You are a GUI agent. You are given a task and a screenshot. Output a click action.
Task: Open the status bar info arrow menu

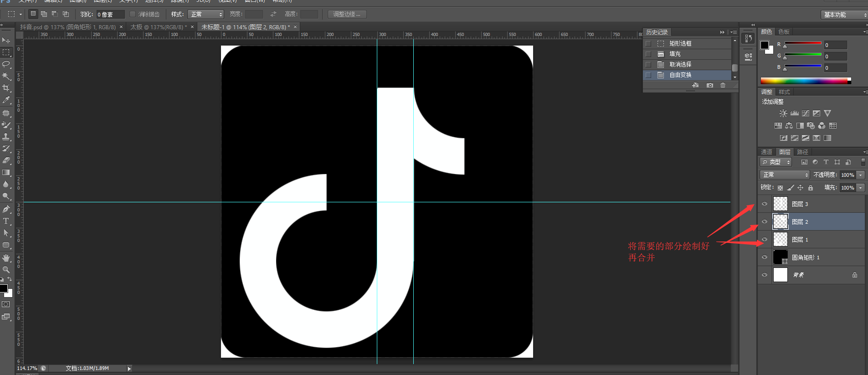tap(129, 369)
